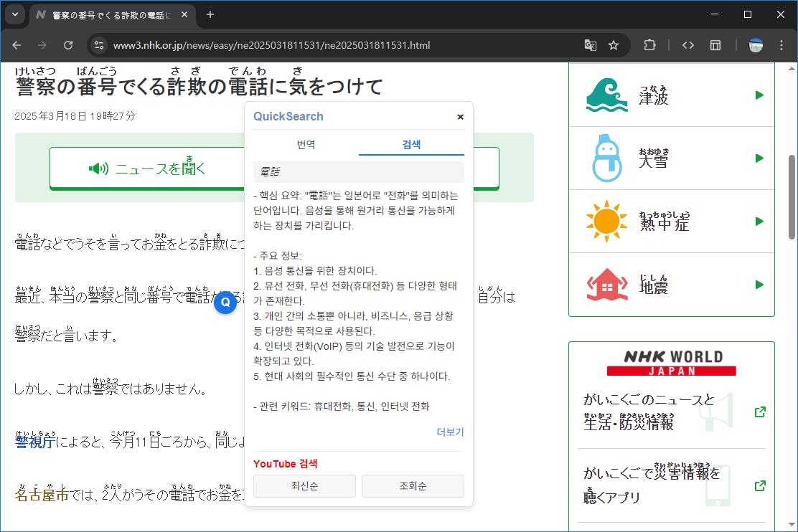The height and width of the screenshot is (532, 798).
Task: Expand the 津波 row arrow
Action: [759, 95]
